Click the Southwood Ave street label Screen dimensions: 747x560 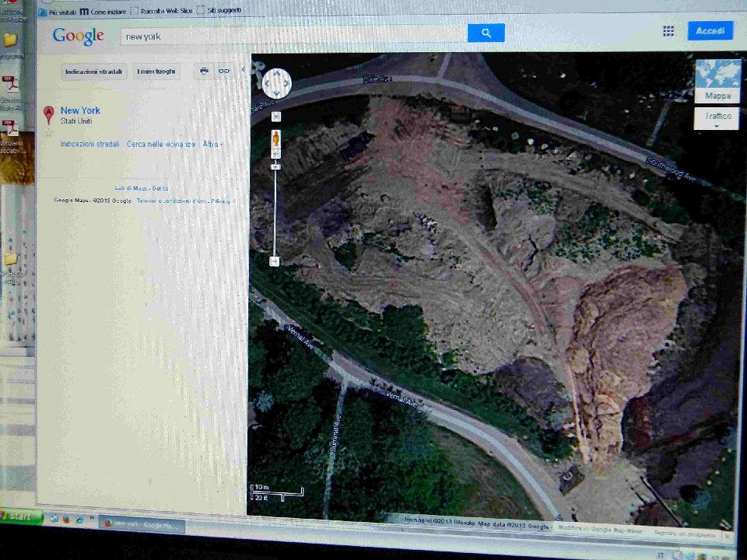coord(672,170)
